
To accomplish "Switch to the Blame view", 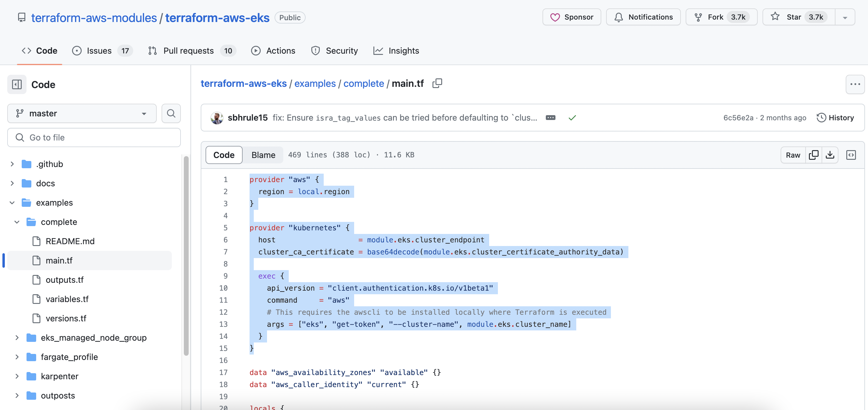I will (263, 155).
